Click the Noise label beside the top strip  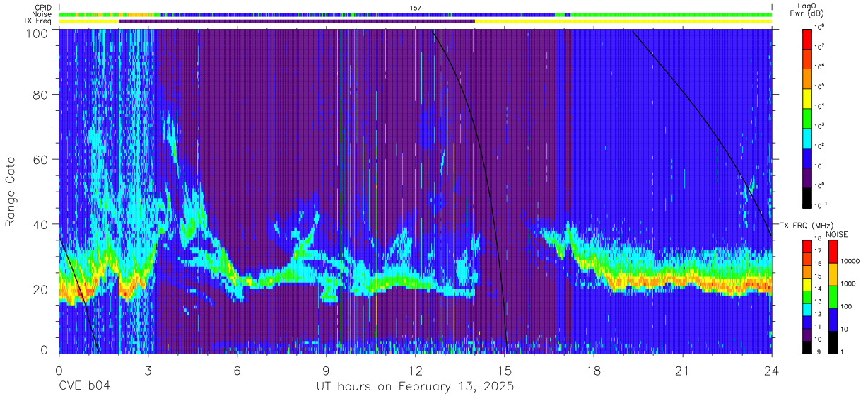click(42, 14)
